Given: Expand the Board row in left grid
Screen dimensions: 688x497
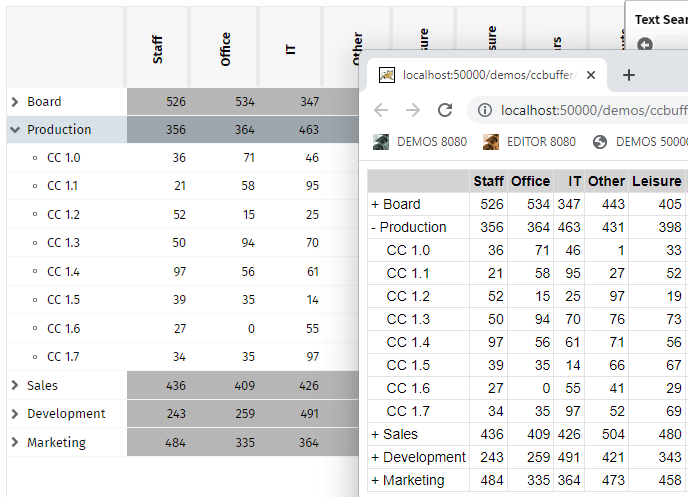Looking at the screenshot, I should click(15, 102).
